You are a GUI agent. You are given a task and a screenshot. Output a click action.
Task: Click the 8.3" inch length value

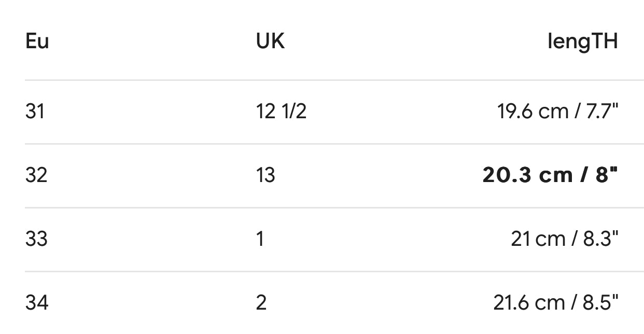click(600, 239)
